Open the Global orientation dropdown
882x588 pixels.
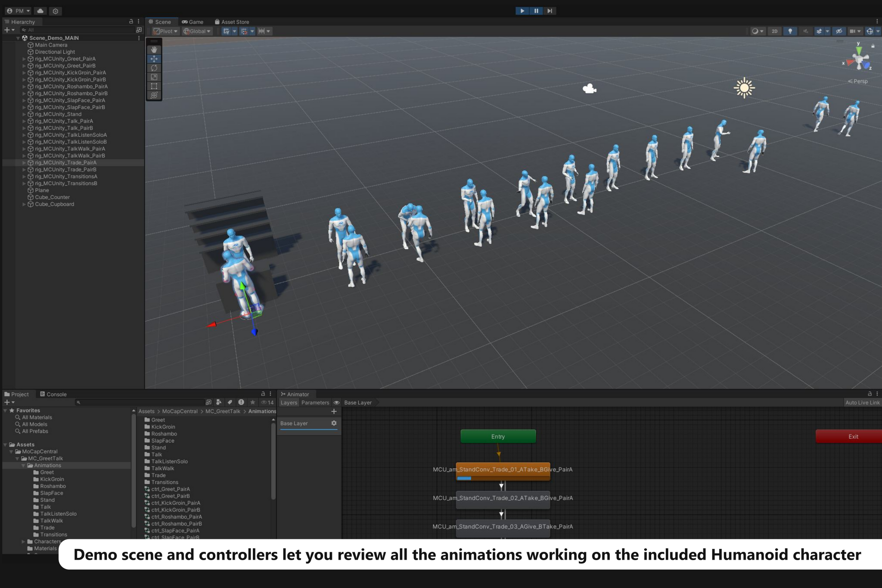(197, 31)
